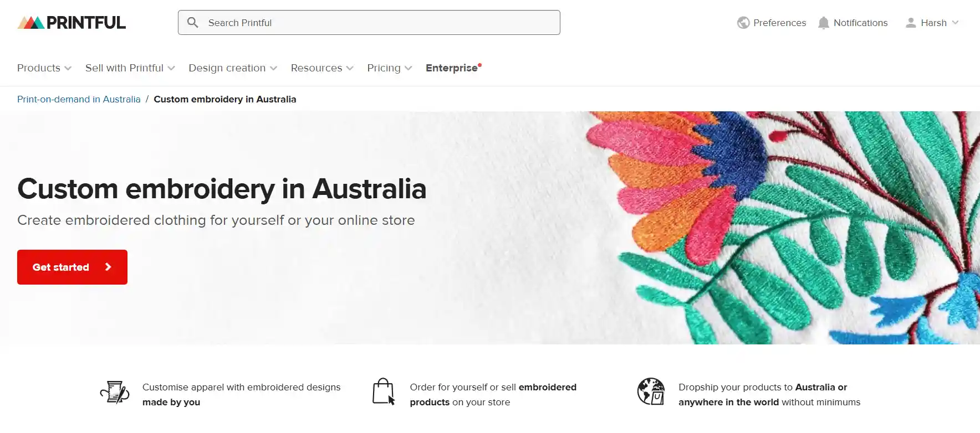The image size is (980, 433).
Task: Click the embroidery design customise icon
Action: coord(115,392)
